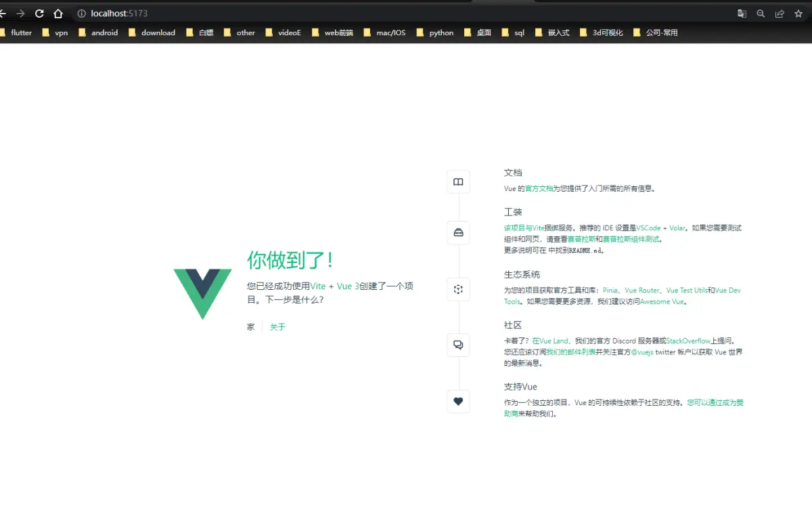This screenshot has width=812, height=508.
Task: Open the flutter bookmarks folder
Action: click(16, 33)
